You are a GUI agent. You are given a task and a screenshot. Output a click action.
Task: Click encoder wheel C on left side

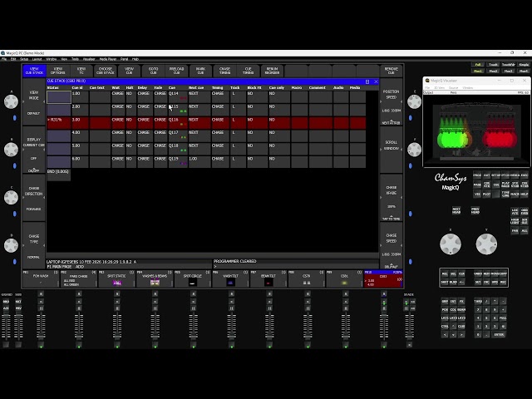(x=11, y=198)
